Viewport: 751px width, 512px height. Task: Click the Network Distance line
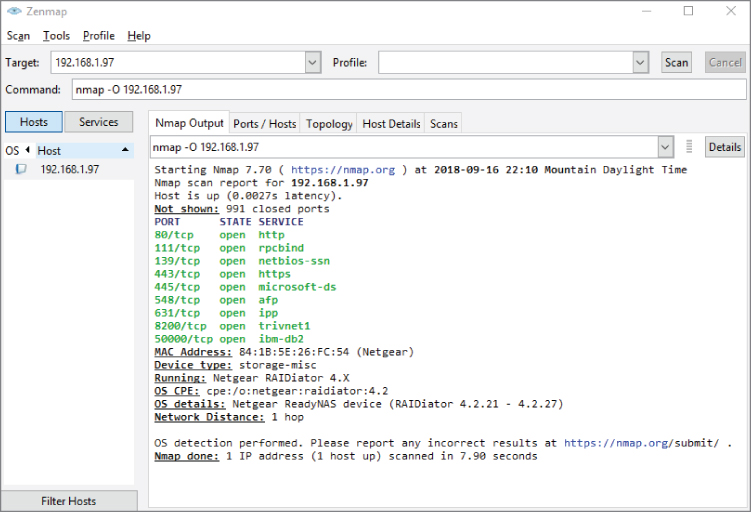[229, 417]
